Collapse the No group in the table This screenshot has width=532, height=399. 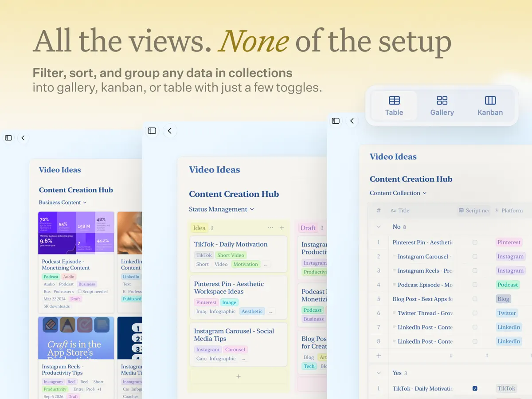tap(379, 227)
